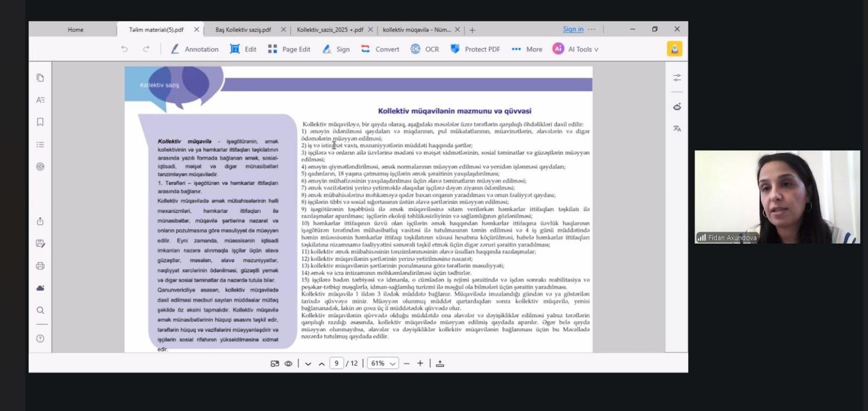This screenshot has width=868, height=411.
Task: Open the Sign tool
Action: (336, 49)
